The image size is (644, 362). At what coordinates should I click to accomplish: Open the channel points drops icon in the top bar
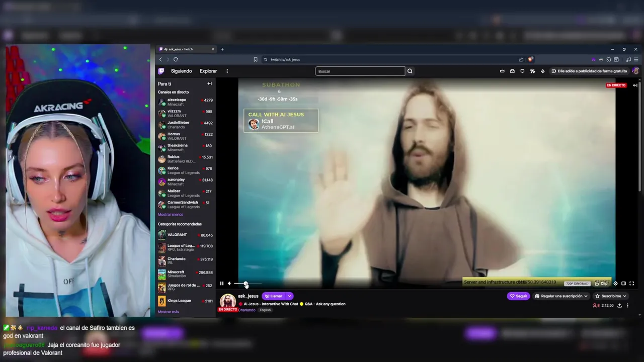(532, 71)
